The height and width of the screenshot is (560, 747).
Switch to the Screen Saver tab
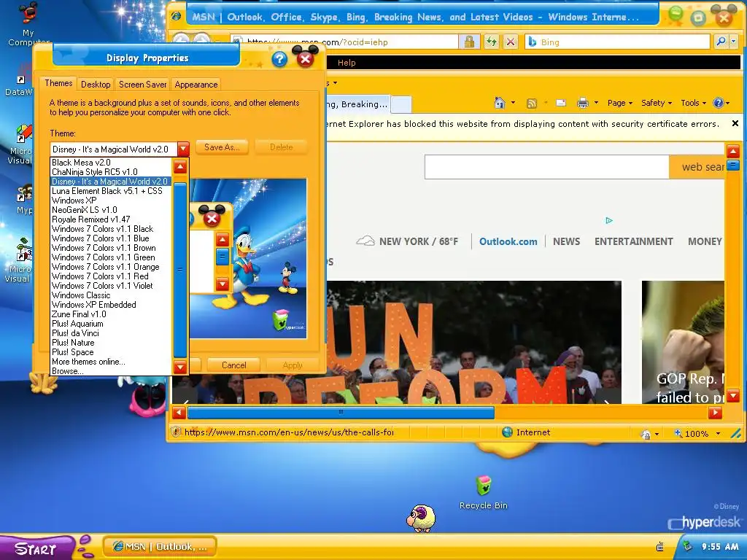tap(142, 85)
